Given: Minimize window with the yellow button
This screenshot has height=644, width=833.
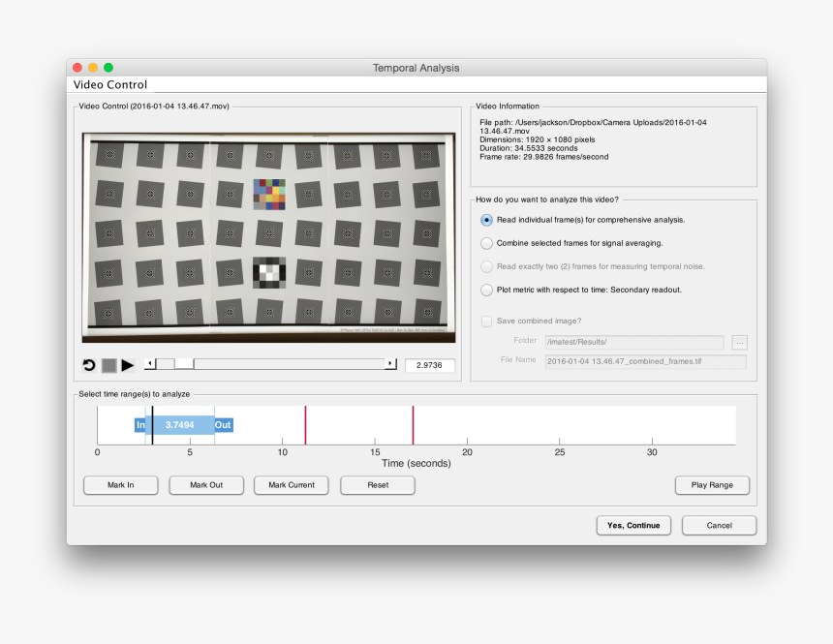Looking at the screenshot, I should click(93, 68).
